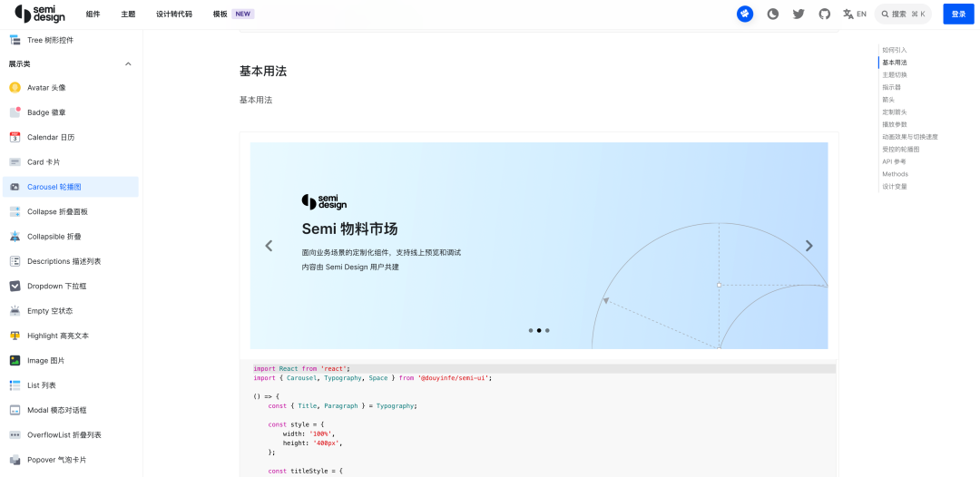Toggle dark mode moon icon

coord(772,14)
